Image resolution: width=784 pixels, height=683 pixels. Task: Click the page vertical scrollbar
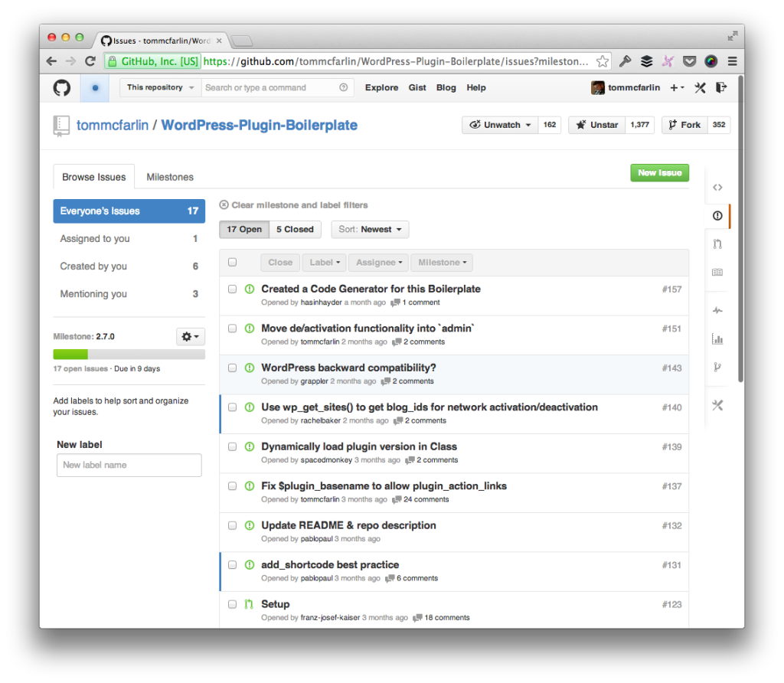[x=740, y=229]
